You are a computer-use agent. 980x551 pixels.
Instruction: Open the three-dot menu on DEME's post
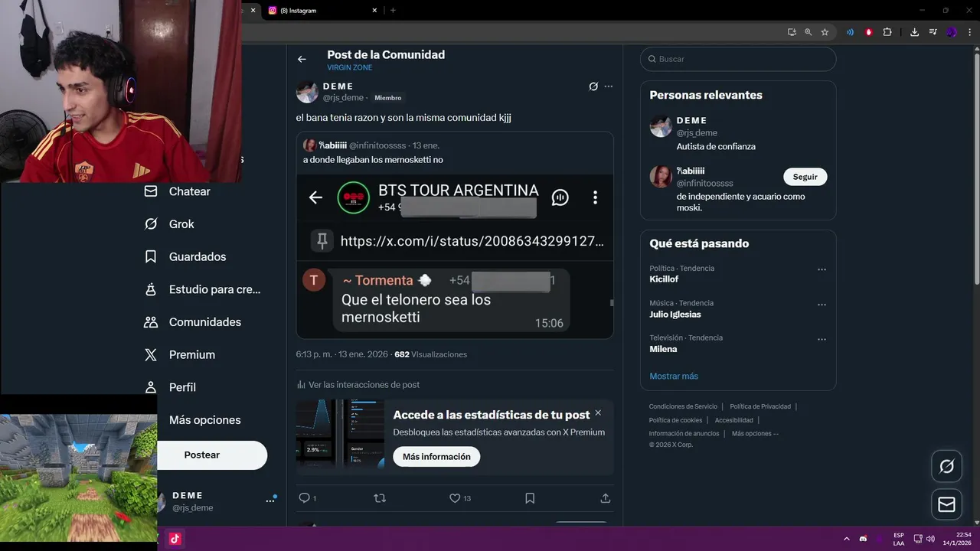pyautogui.click(x=609, y=86)
